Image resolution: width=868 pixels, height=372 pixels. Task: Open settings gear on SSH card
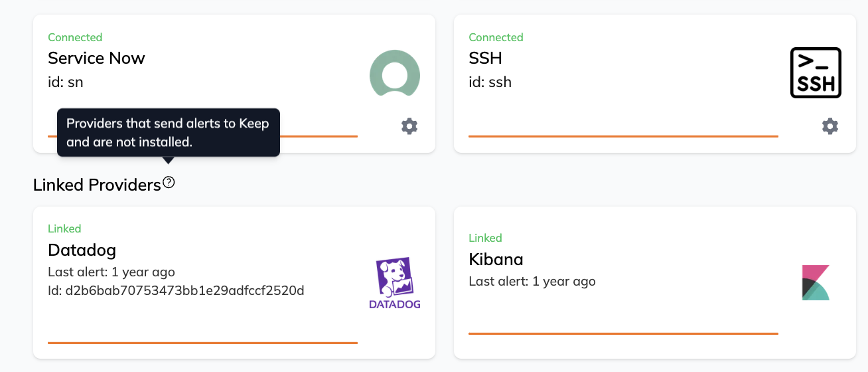click(x=830, y=126)
